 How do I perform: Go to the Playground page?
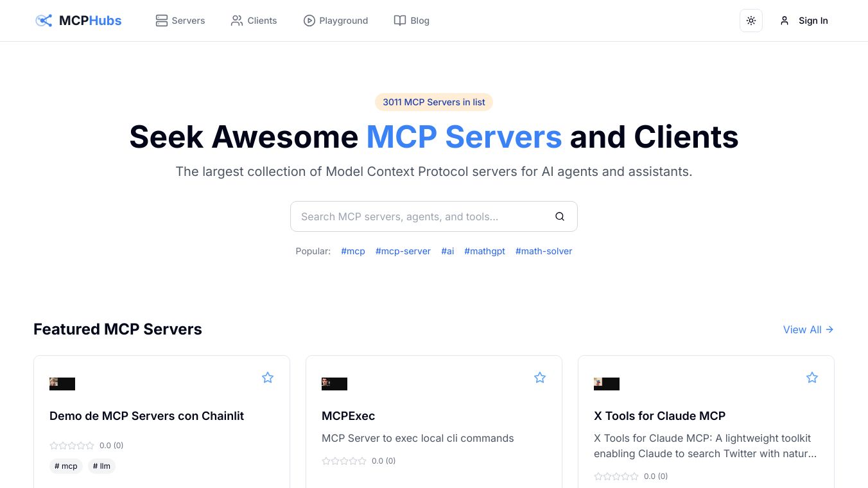tap(336, 21)
